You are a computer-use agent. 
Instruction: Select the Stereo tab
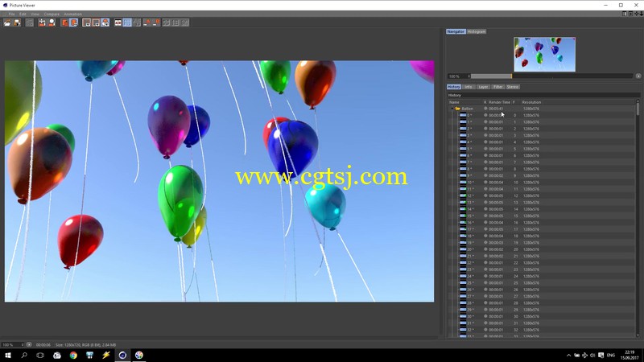tap(513, 87)
